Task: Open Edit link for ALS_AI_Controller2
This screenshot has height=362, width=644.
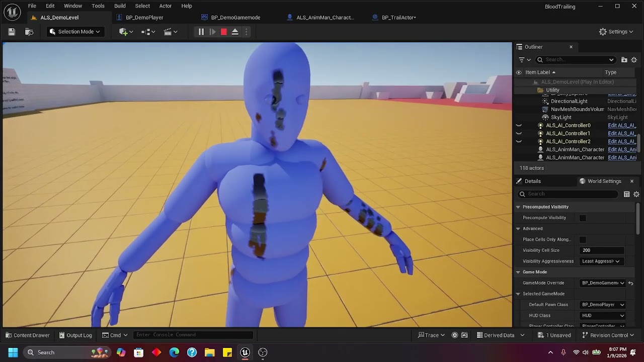Action: click(622, 141)
